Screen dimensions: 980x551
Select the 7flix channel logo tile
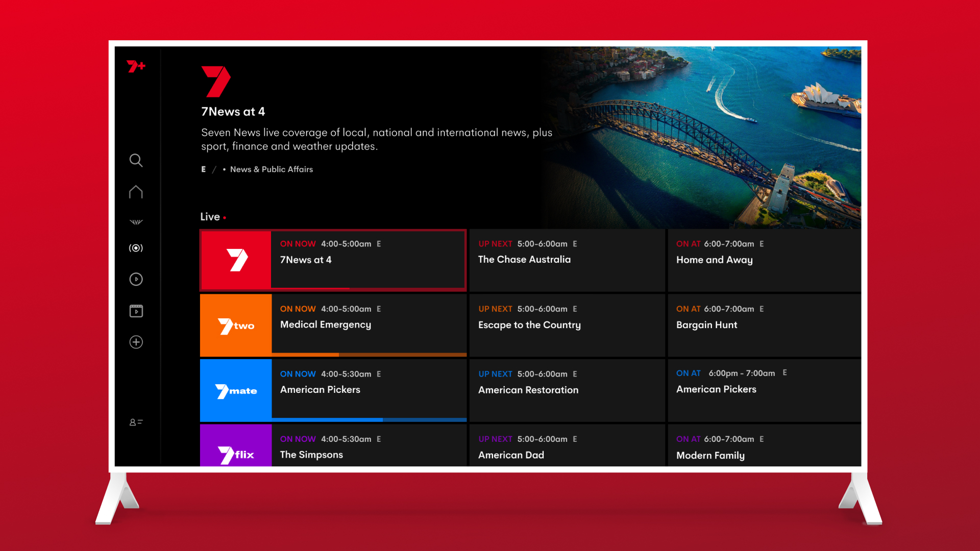[236, 449]
